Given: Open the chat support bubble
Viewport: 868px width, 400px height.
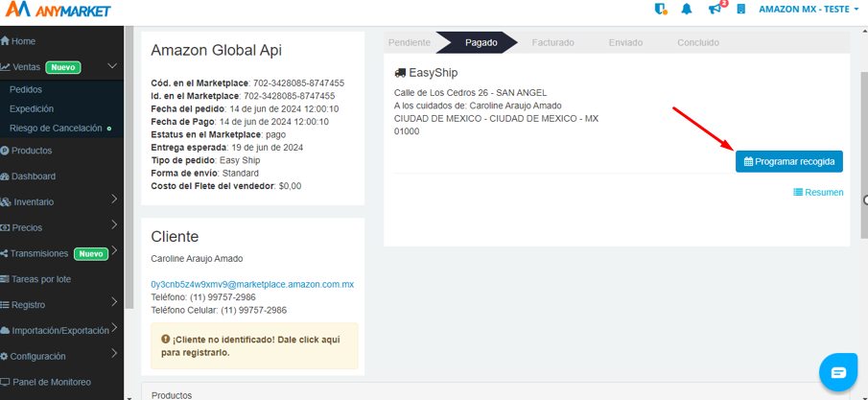Looking at the screenshot, I should 837,371.
